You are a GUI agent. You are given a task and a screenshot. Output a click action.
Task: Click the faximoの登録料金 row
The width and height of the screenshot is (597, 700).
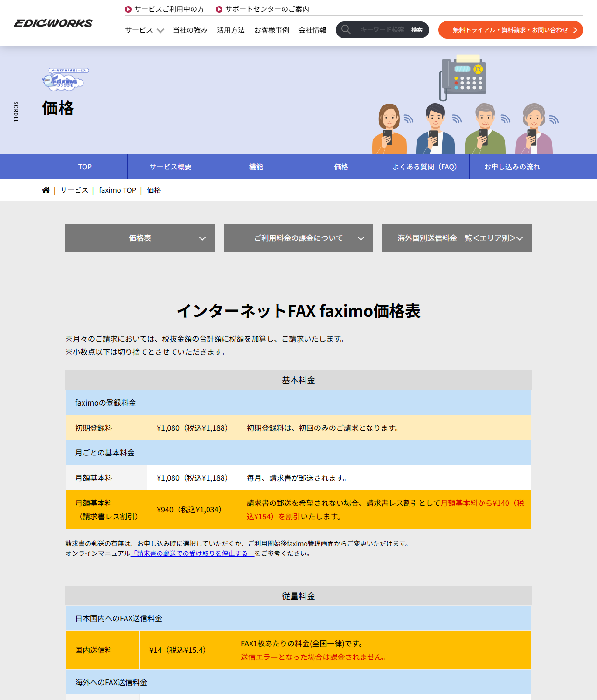pyautogui.click(x=298, y=403)
